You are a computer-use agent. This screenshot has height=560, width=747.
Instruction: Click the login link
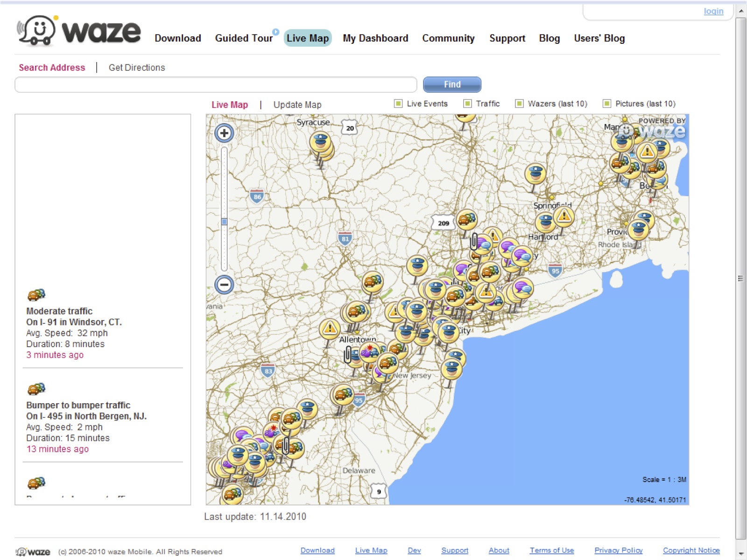pos(713,11)
